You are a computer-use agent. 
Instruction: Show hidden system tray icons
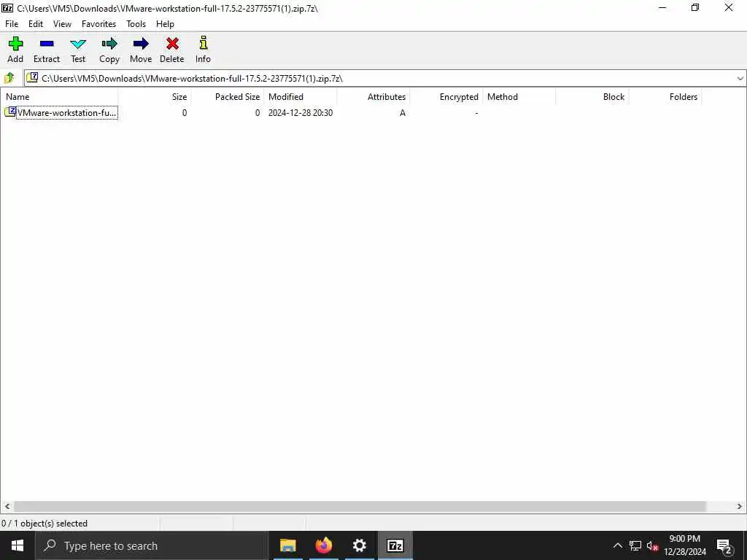coord(617,545)
